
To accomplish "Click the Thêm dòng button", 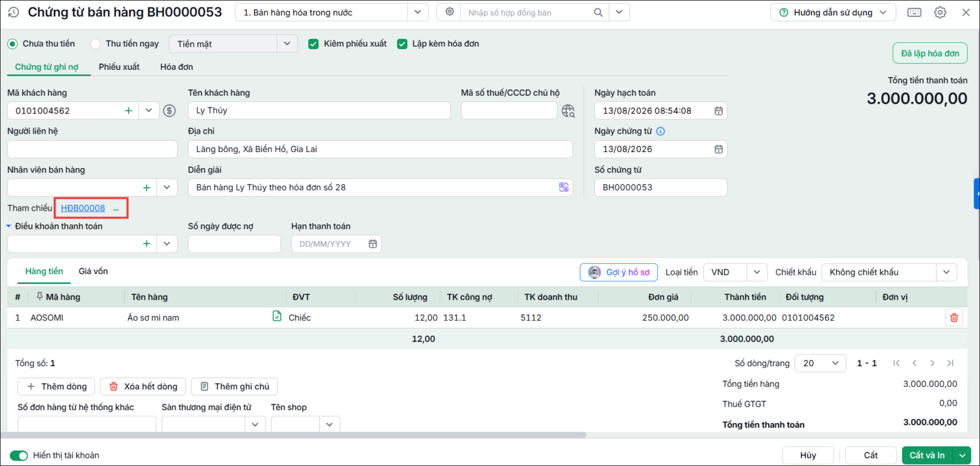I will point(56,386).
